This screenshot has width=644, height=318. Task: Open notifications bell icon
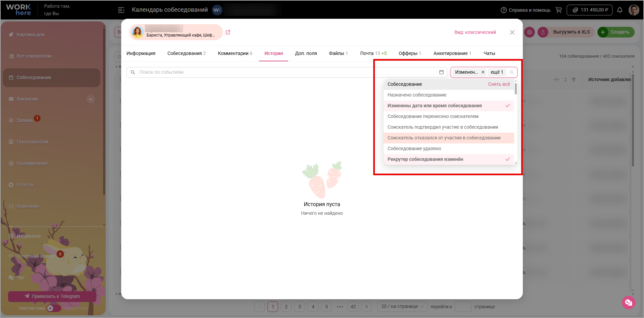pyautogui.click(x=620, y=10)
